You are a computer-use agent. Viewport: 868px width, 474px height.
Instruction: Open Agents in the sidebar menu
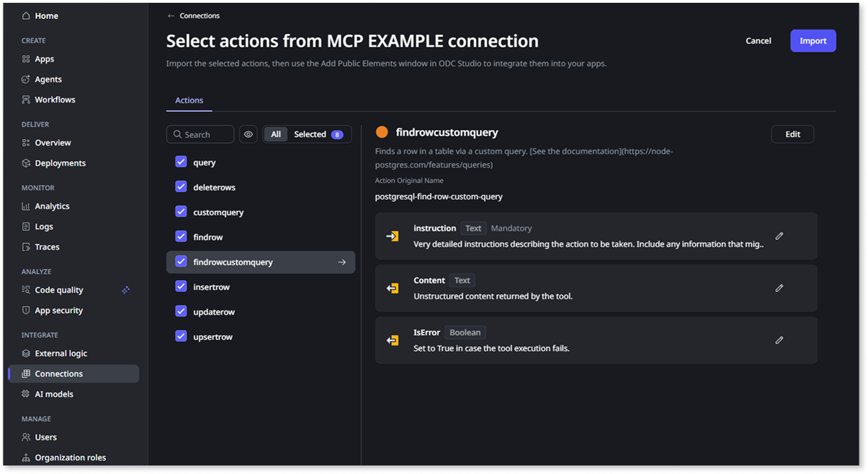tap(48, 79)
